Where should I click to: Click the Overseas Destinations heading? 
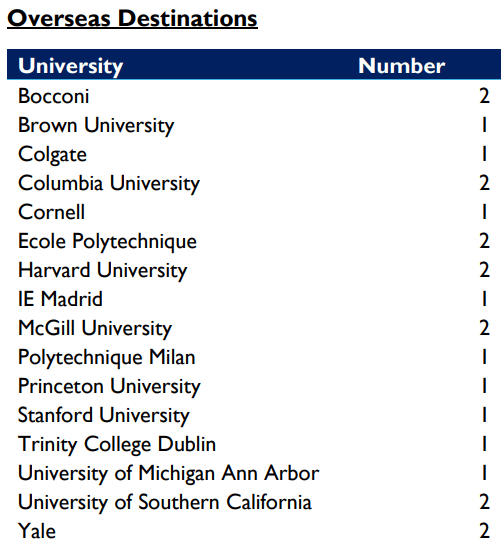(132, 19)
